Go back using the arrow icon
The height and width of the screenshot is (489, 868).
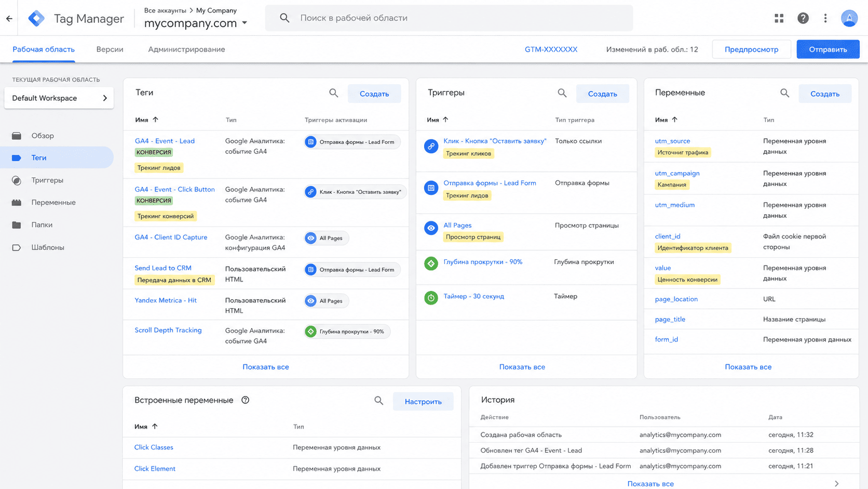[9, 19]
